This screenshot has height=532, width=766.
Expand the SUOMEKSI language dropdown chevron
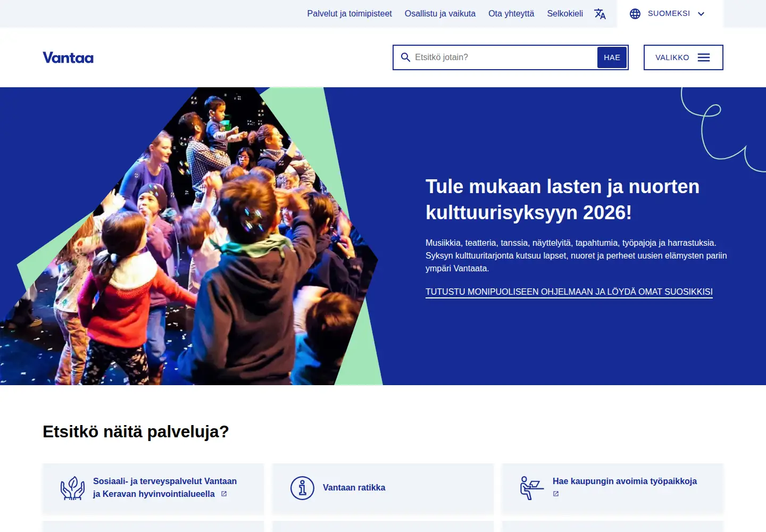(x=701, y=14)
